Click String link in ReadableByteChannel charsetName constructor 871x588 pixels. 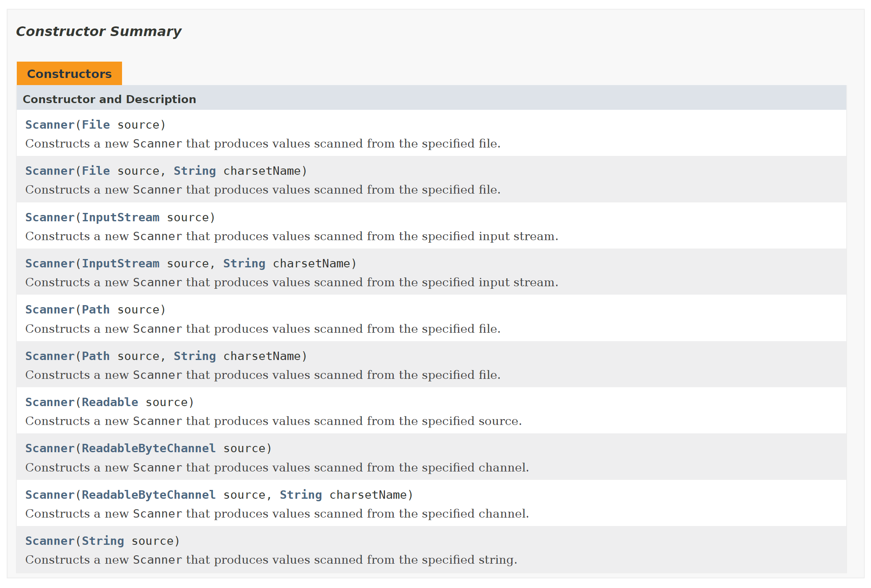301,495
